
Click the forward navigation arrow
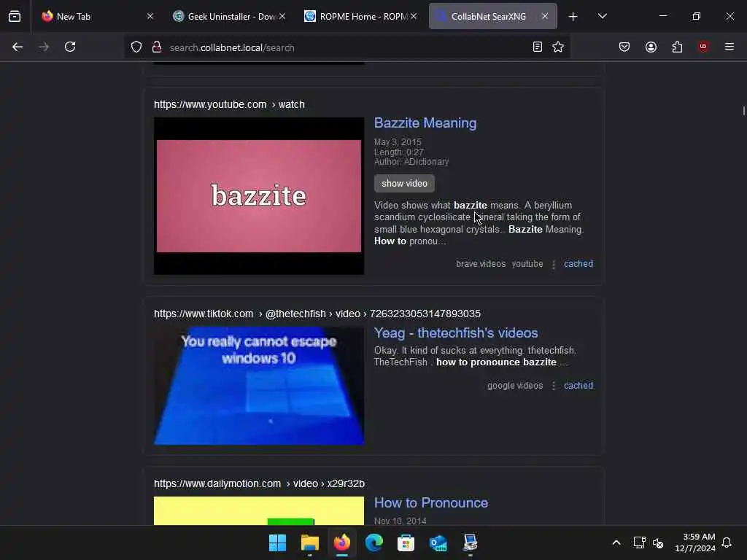pos(44,47)
